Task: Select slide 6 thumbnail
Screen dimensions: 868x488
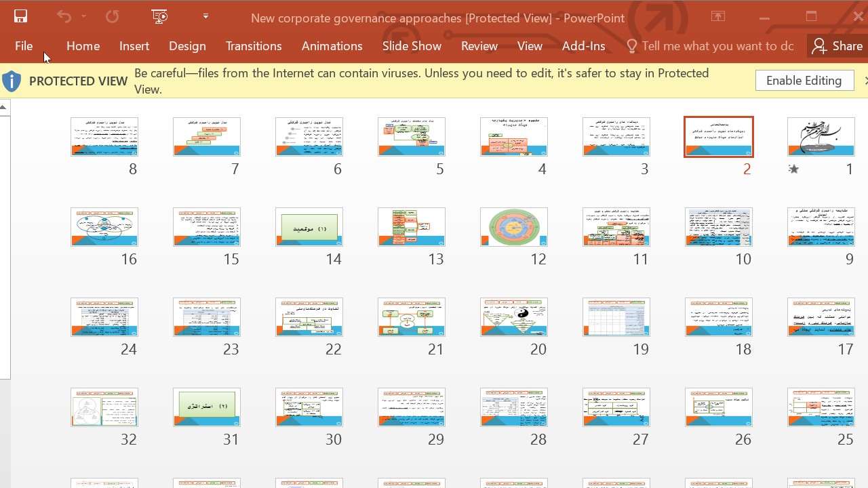Action: 309,137
